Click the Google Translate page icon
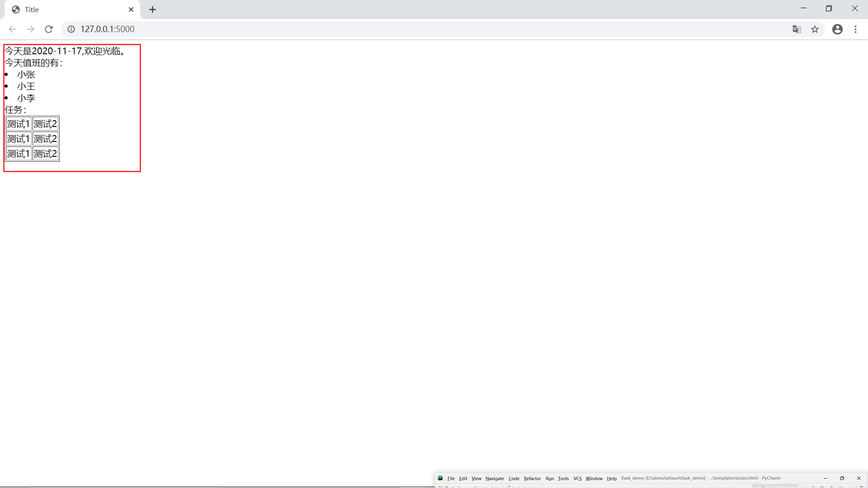The width and height of the screenshot is (868, 488). click(x=797, y=29)
